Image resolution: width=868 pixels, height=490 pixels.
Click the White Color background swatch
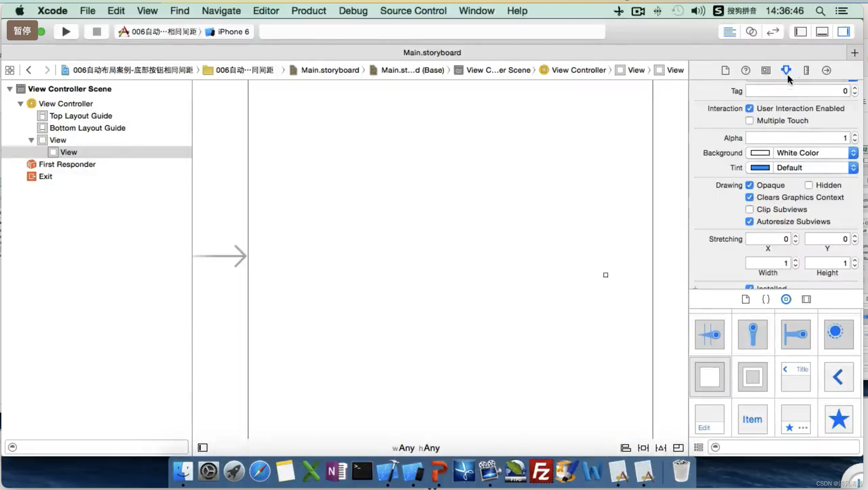pos(760,152)
